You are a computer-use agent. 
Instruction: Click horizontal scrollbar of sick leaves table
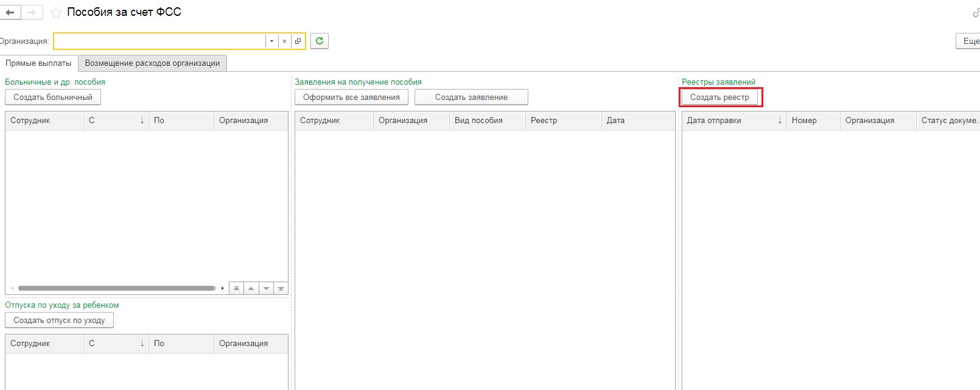[117, 288]
